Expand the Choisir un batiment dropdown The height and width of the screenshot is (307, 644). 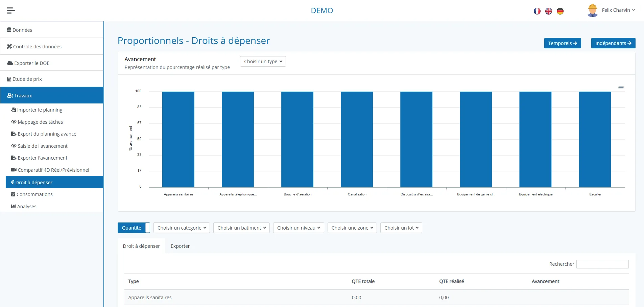[241, 228]
